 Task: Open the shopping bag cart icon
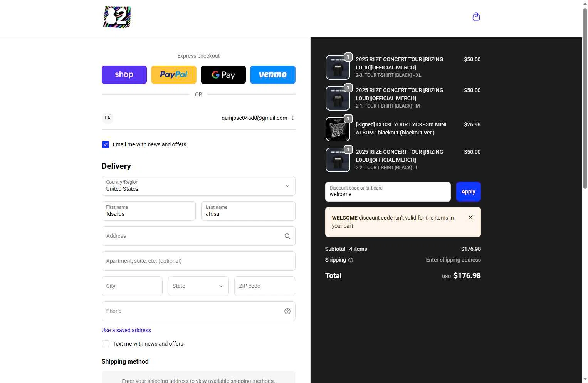[476, 17]
